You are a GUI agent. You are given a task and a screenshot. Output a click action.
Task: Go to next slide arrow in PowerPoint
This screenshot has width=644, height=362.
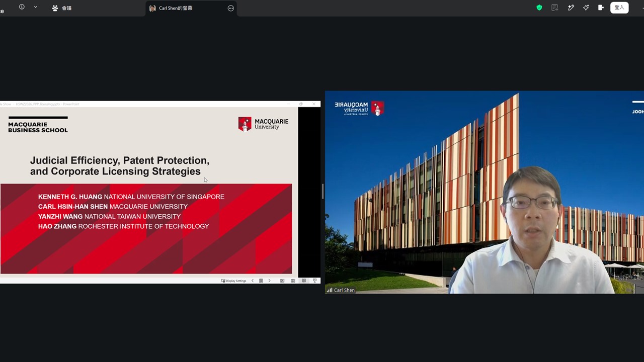(x=269, y=281)
